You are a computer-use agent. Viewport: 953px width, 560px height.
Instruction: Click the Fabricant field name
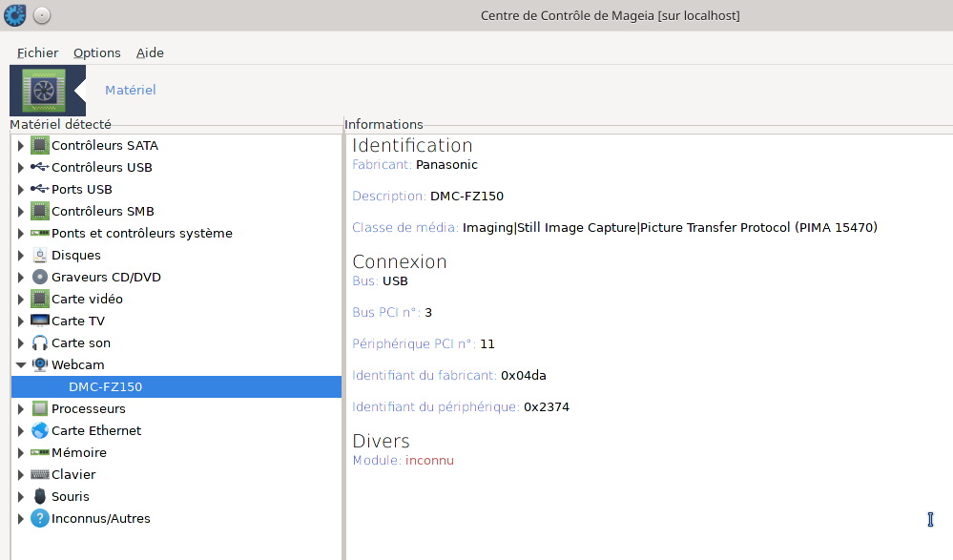383,164
